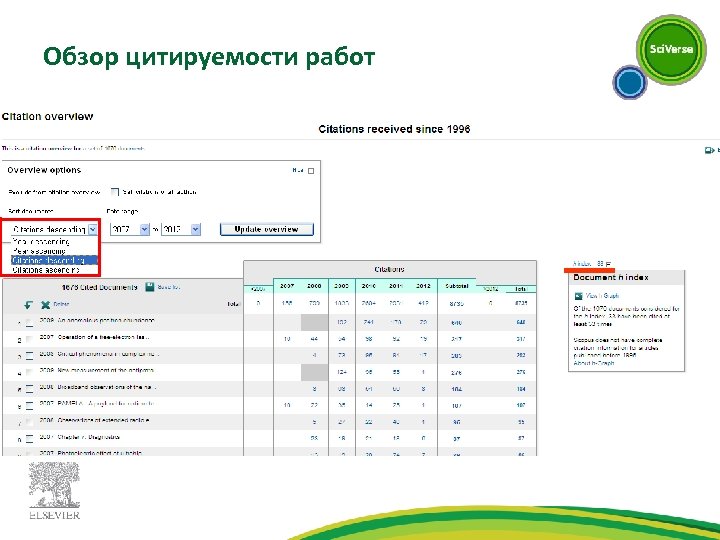Image resolution: width=720 pixels, height=540 pixels.
Task: Click the small icon next to h index value
Action: 608,264
